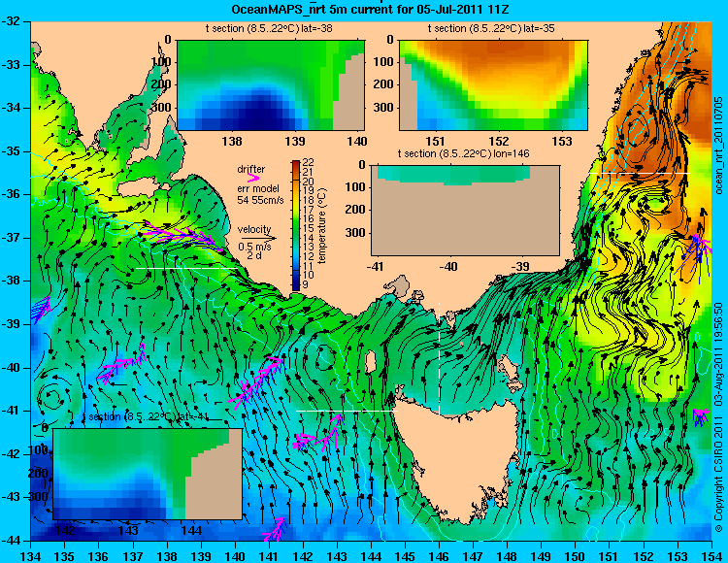Click '139' on the lat=-38 inset axis

click(x=295, y=141)
